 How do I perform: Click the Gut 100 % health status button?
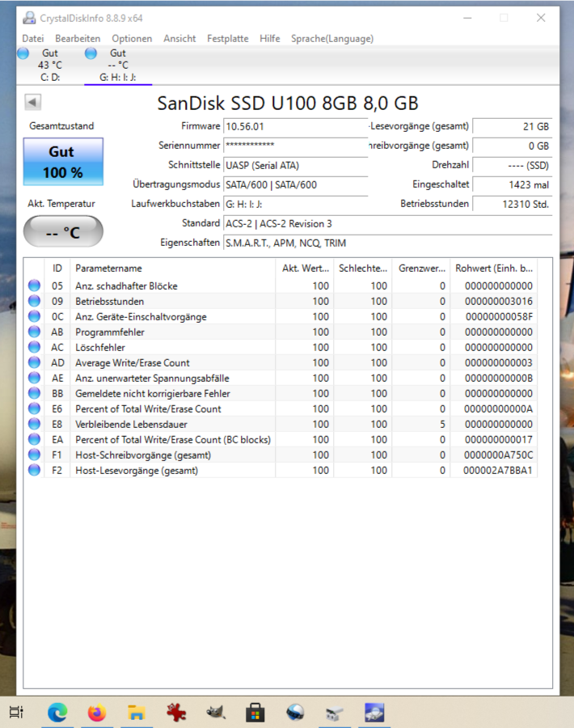(x=63, y=162)
